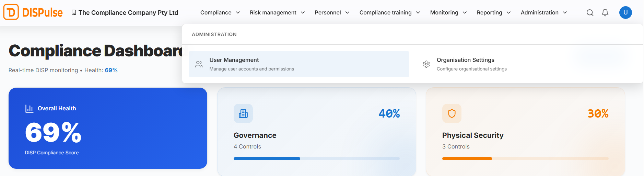Screen dimensions: 644x176
Task: Expand the Compliance dropdown menu
Action: (x=220, y=13)
